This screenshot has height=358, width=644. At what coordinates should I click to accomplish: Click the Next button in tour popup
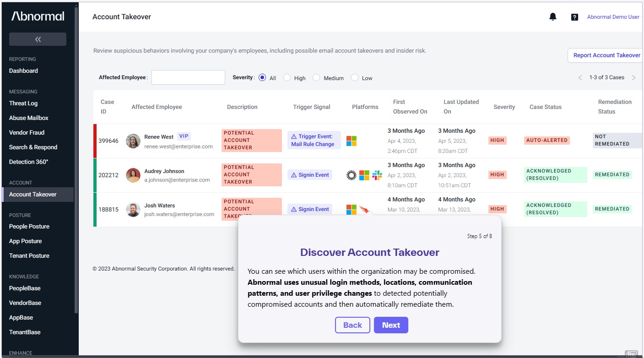[391, 325]
